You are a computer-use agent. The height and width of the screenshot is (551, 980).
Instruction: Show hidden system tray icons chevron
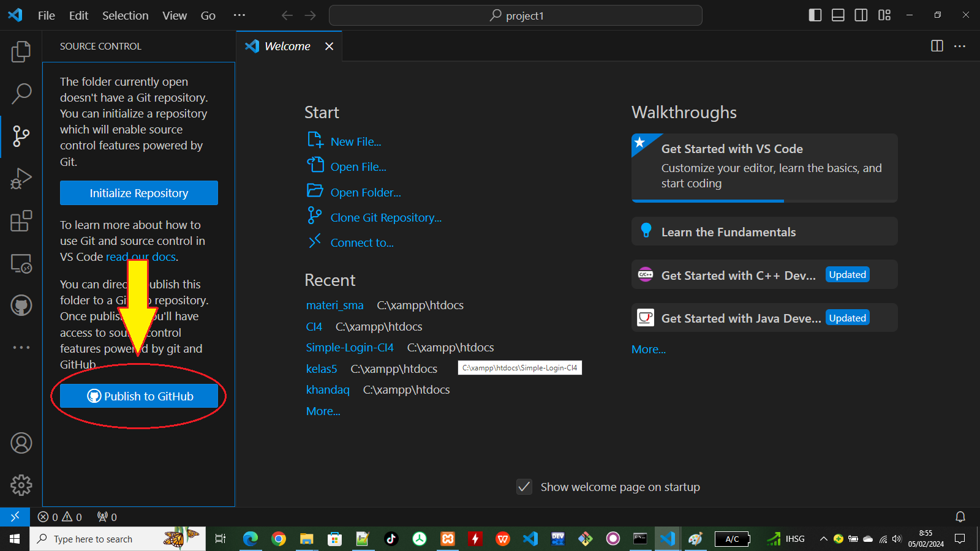click(824, 539)
